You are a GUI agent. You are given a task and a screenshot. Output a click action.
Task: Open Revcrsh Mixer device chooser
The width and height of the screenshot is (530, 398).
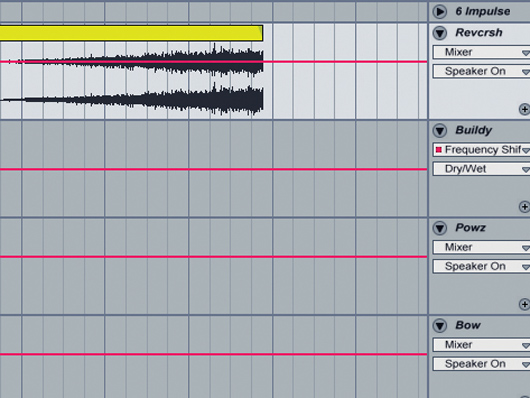tap(481, 52)
